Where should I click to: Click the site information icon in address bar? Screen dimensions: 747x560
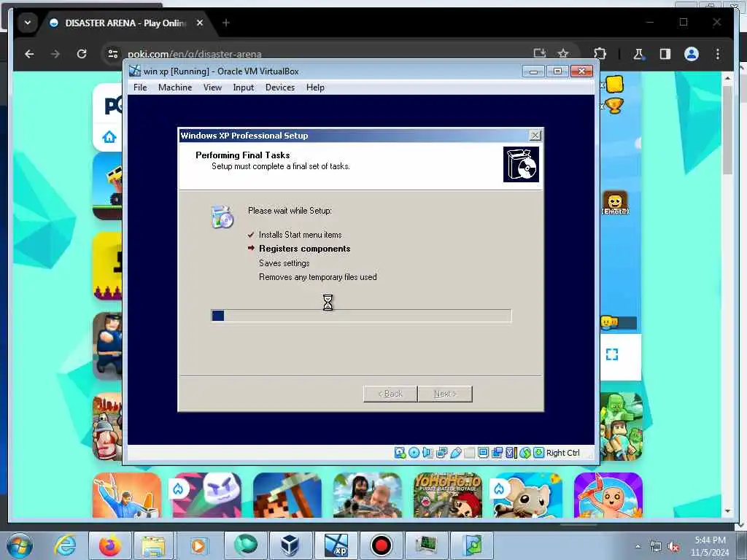pos(113,54)
